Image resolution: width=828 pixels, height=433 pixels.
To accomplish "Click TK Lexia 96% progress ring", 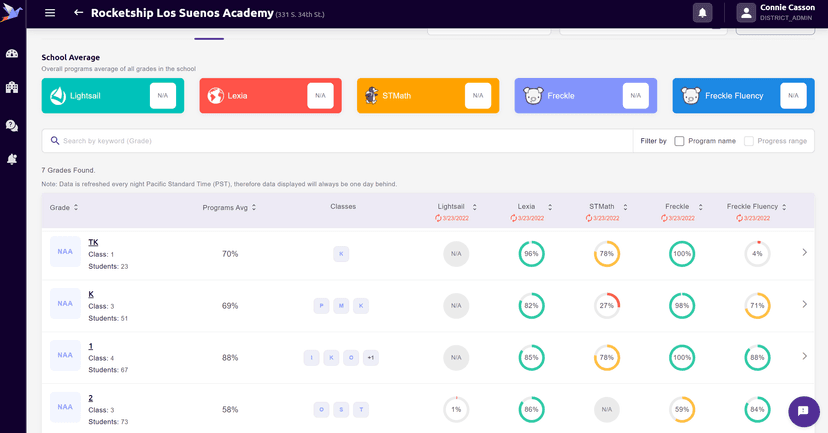I will [x=531, y=253].
